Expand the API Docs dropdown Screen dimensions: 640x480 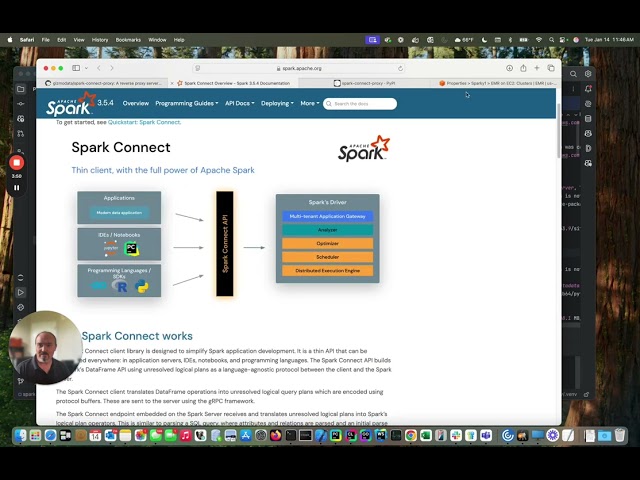tap(240, 103)
